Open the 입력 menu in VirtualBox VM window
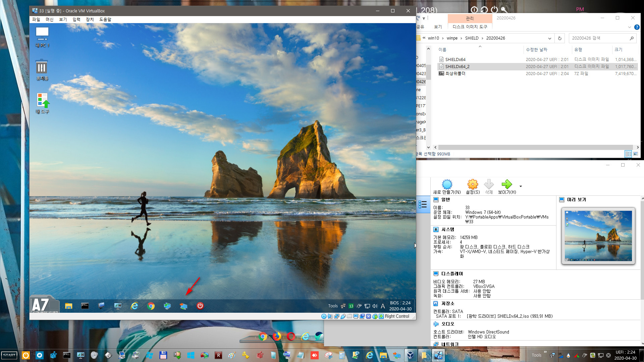The width and height of the screenshot is (644, 362). pos(76,19)
